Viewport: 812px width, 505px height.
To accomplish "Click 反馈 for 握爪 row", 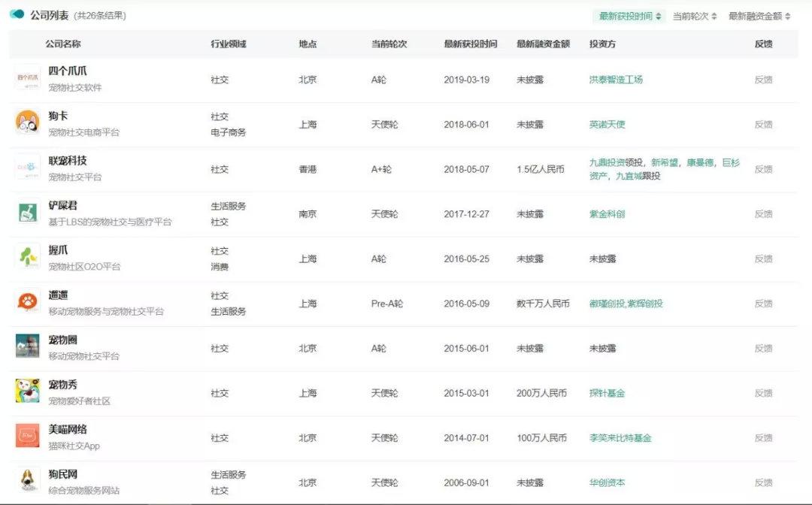I will [763, 259].
